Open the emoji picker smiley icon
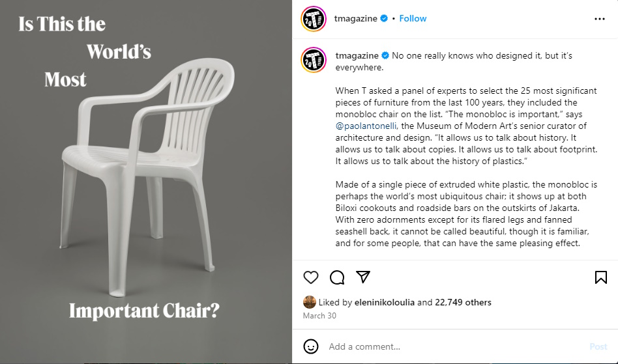The image size is (618, 364). 312,346
